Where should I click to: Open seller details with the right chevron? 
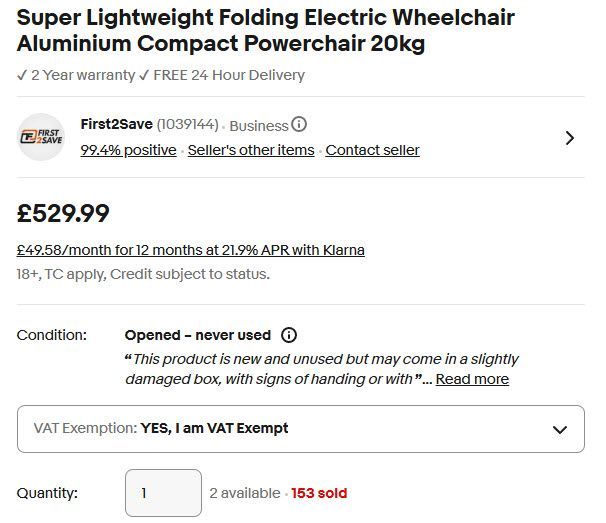coord(570,138)
